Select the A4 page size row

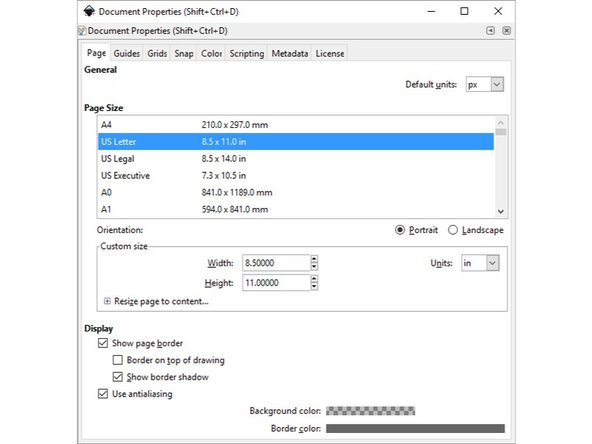coord(296,125)
